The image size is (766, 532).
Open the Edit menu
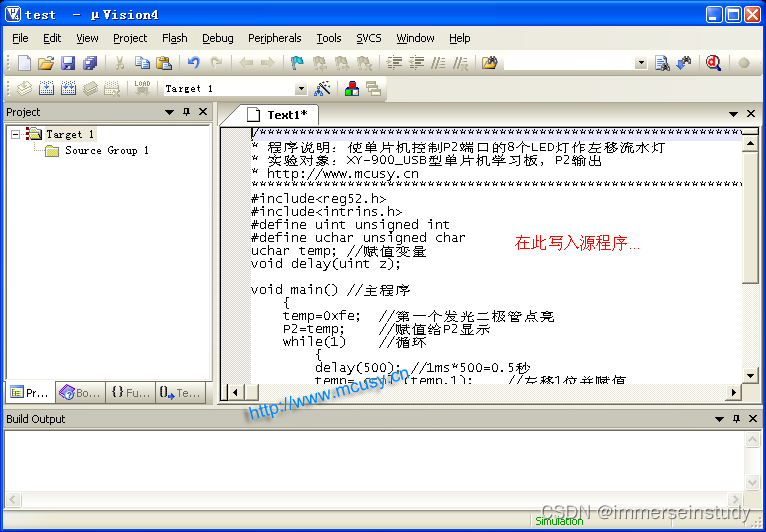52,38
